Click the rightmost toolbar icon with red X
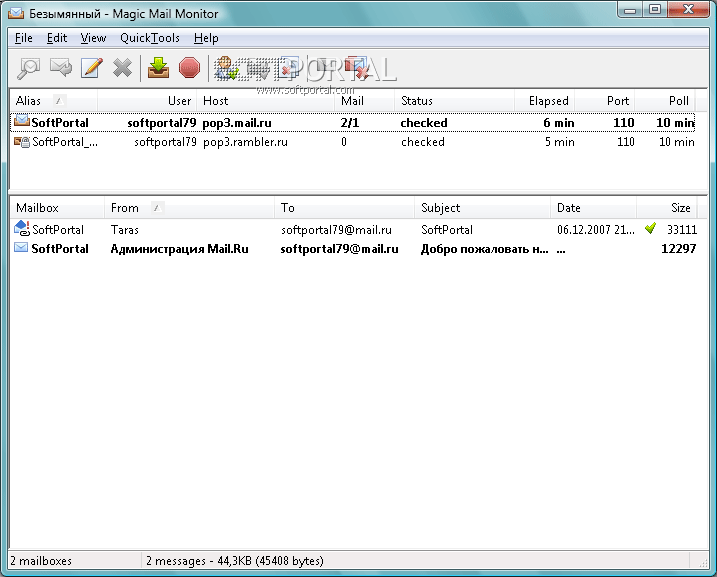717x577 pixels. (x=355, y=68)
